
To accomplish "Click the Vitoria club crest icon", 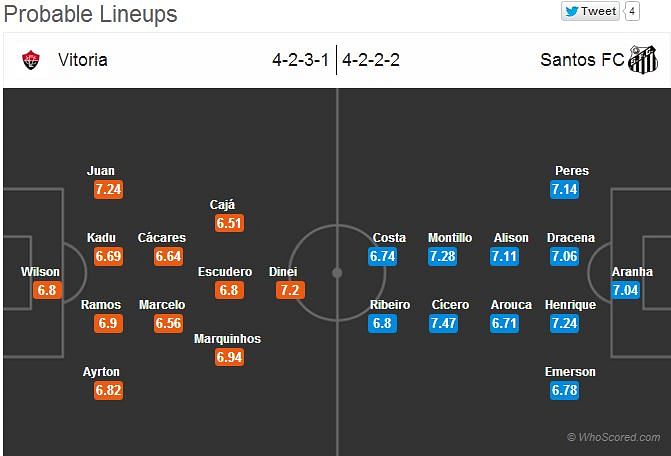I will click(x=31, y=60).
